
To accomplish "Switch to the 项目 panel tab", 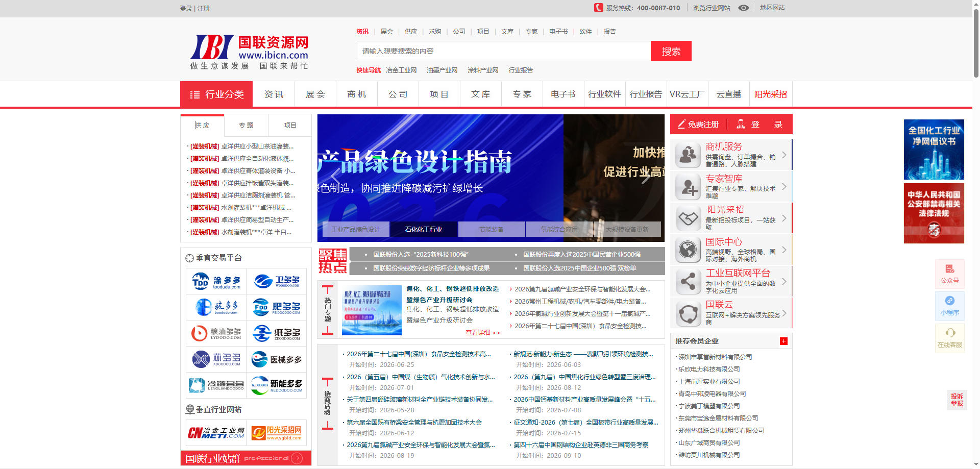I will 290,125.
